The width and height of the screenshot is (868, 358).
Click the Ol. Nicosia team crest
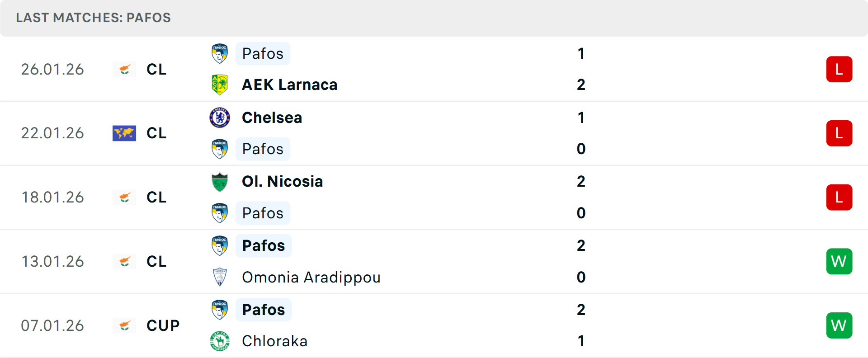220,182
